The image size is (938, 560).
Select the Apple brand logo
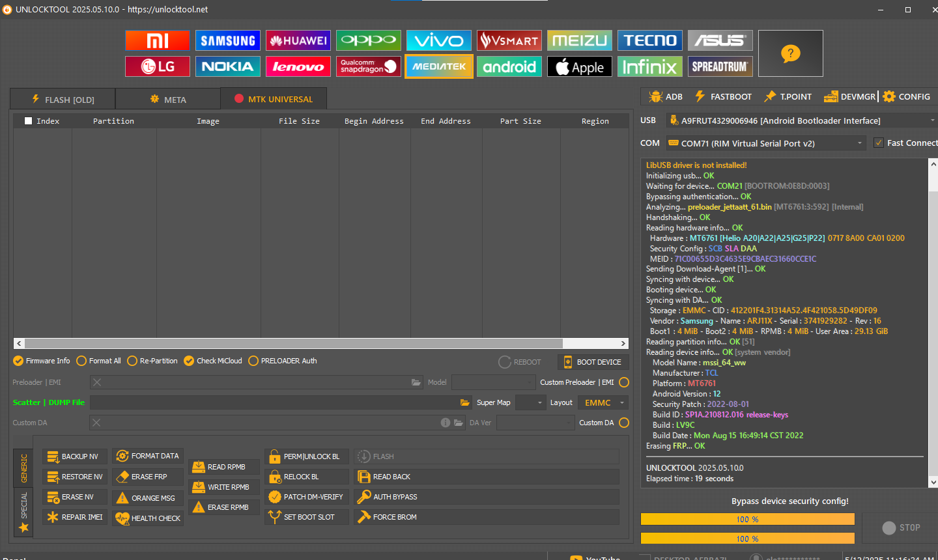(x=580, y=66)
